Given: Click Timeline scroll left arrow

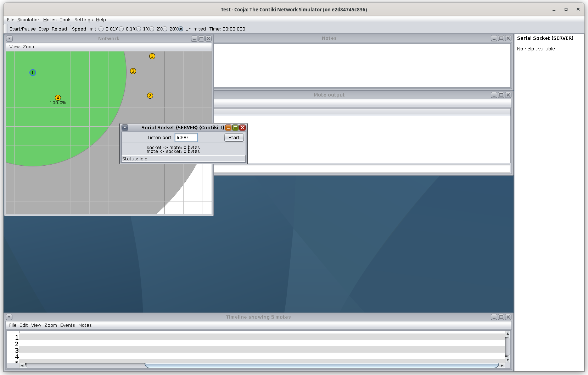Looking at the screenshot, I should click(22, 365).
